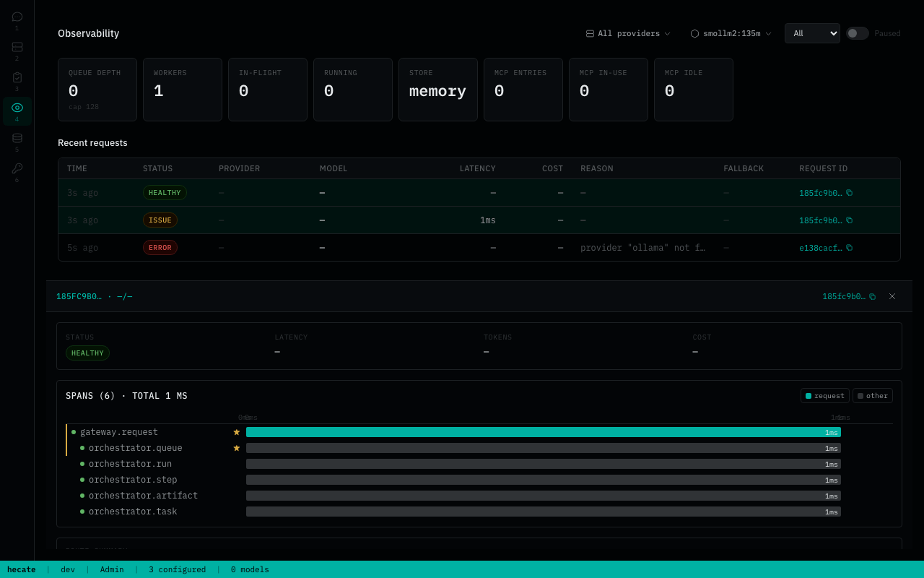
Task: Open the providers server icon in sidebar
Action: [x=17, y=47]
